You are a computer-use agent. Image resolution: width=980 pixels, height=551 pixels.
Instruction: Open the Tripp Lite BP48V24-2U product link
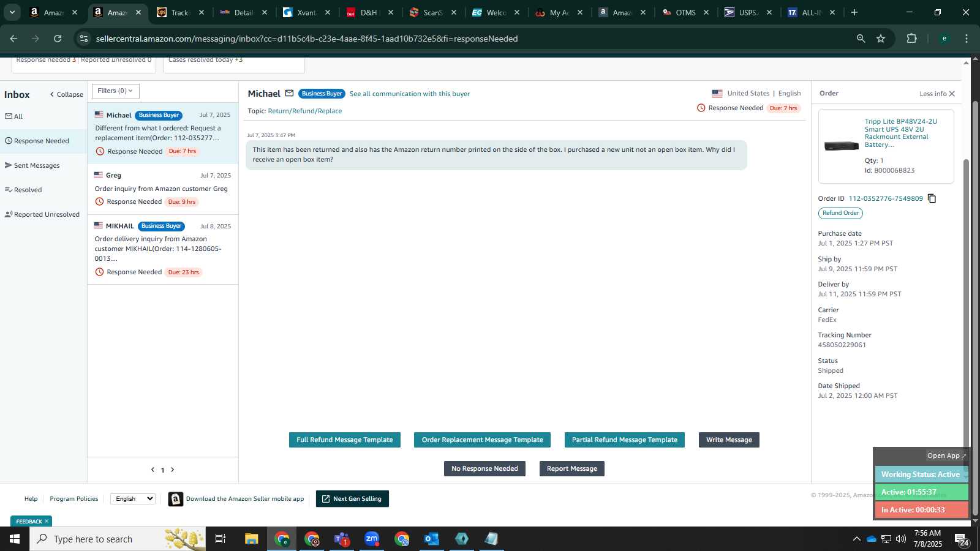pyautogui.click(x=900, y=133)
